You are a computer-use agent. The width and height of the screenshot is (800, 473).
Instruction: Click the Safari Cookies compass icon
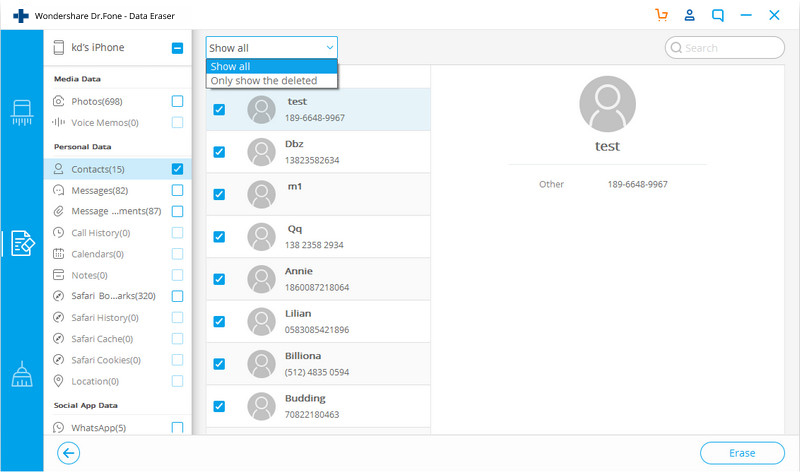pos(59,360)
